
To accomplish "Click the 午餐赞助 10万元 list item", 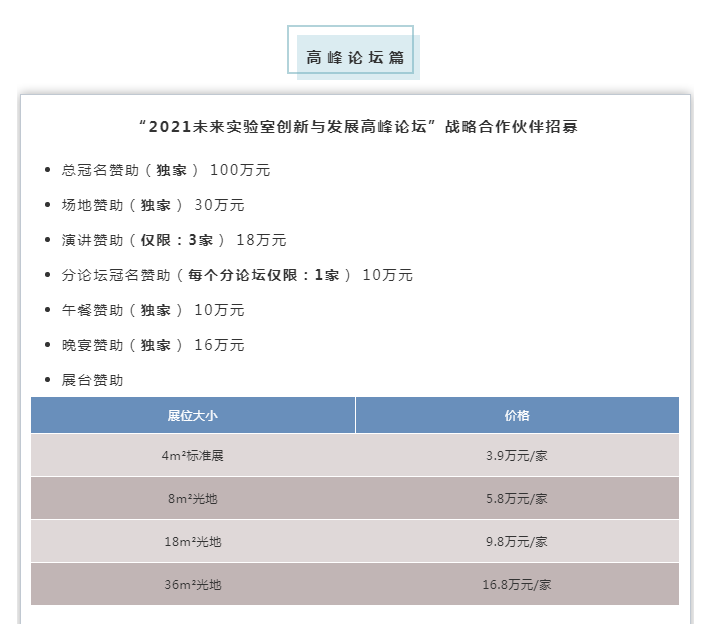I will 153,310.
